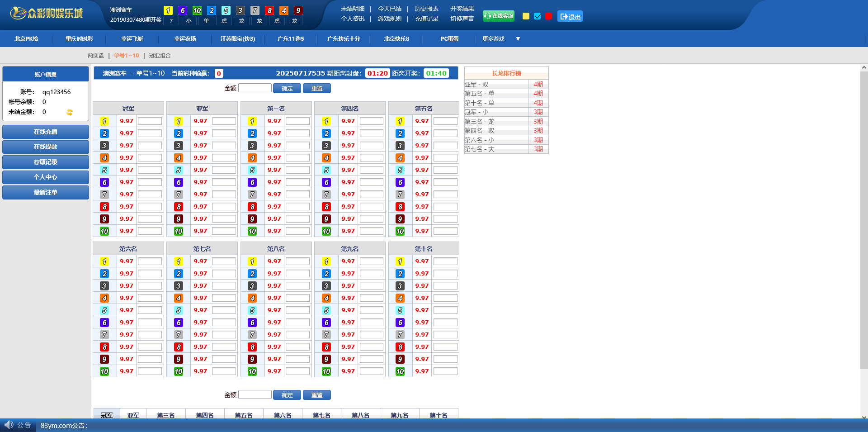Choose the yellow theme color swatch
Viewport: 868px width, 432px height.
point(526,16)
